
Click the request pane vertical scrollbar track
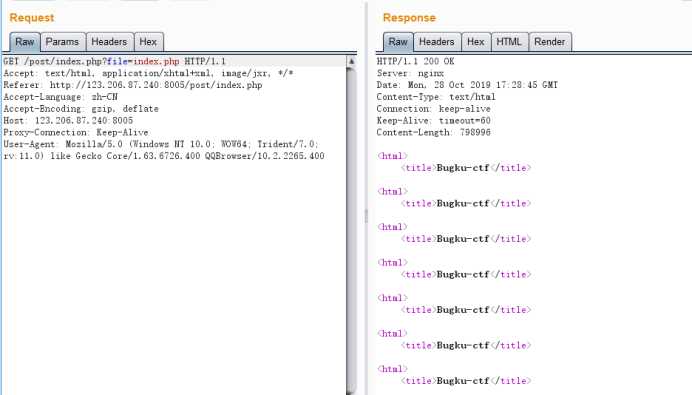[x=351, y=229]
